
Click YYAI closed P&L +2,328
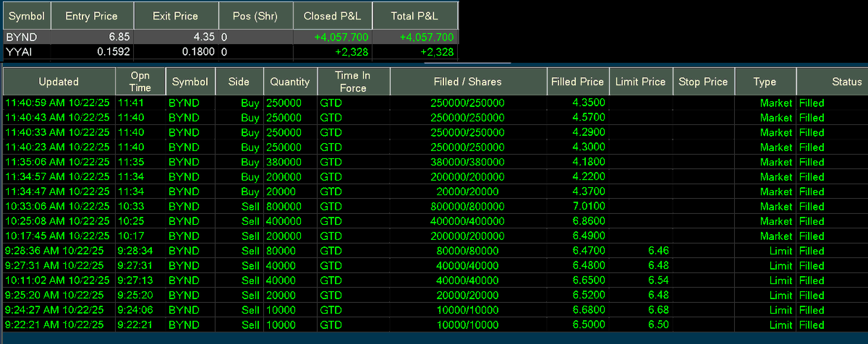[353, 51]
